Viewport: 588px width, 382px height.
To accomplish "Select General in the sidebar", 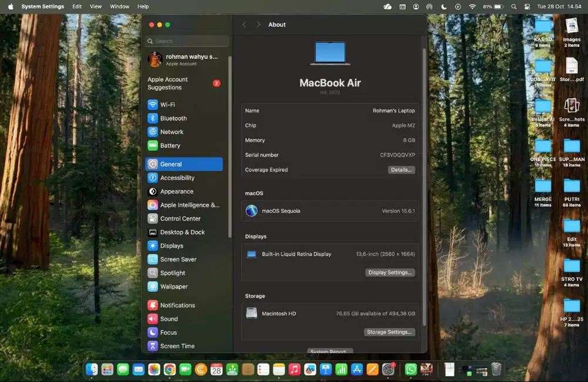I will tap(183, 164).
